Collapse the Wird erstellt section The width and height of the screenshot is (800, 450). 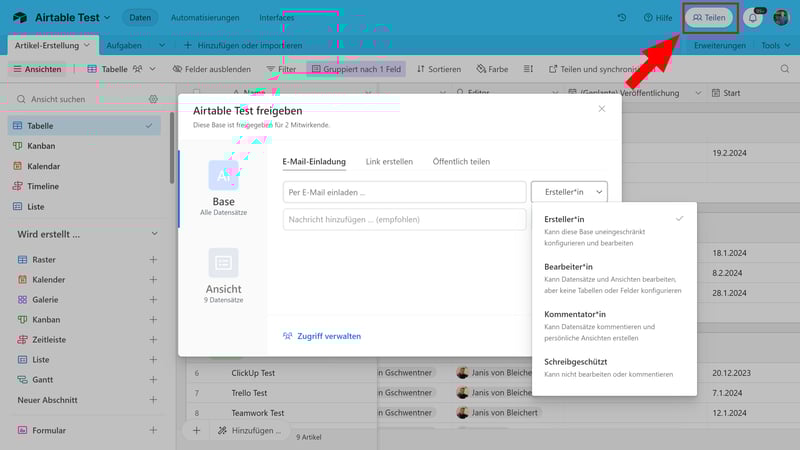pyautogui.click(x=154, y=234)
